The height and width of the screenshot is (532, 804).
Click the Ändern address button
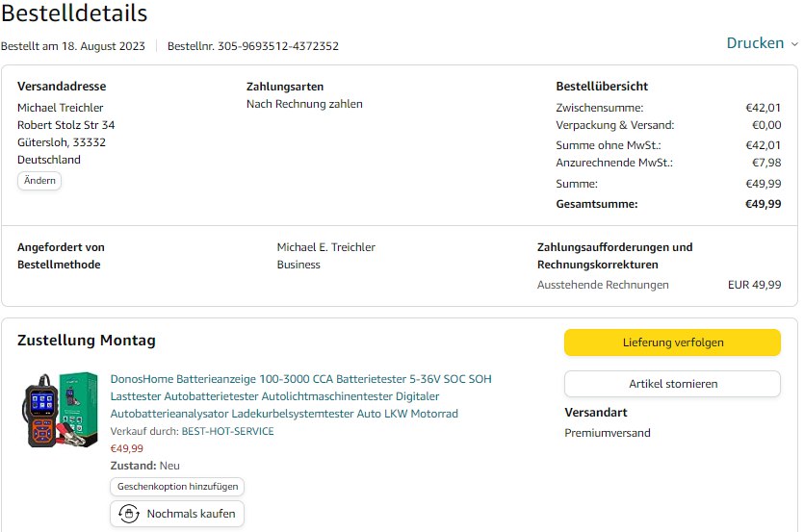39,181
